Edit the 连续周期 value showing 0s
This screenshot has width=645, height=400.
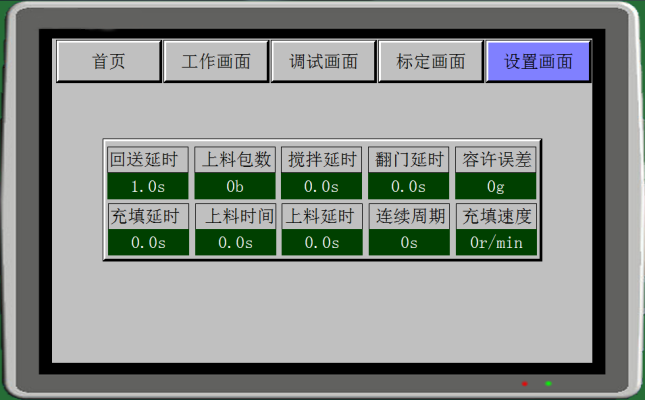pos(408,242)
